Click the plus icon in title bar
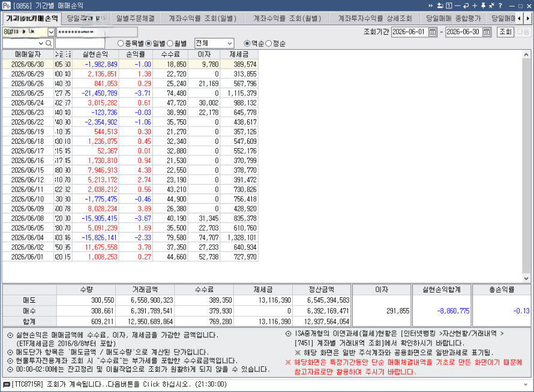Viewport: 534px width, 392px height. [x=475, y=5]
